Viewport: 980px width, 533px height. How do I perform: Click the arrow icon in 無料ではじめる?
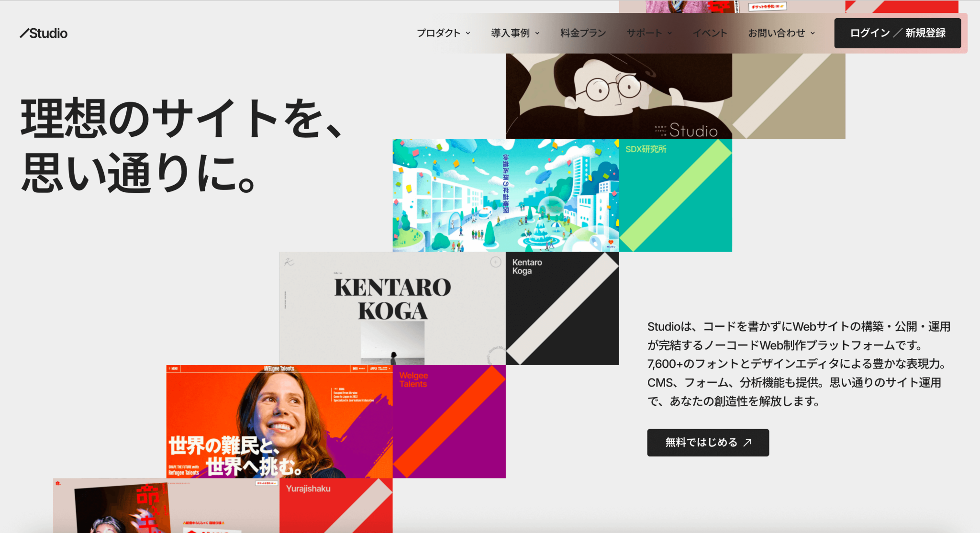[x=747, y=443]
